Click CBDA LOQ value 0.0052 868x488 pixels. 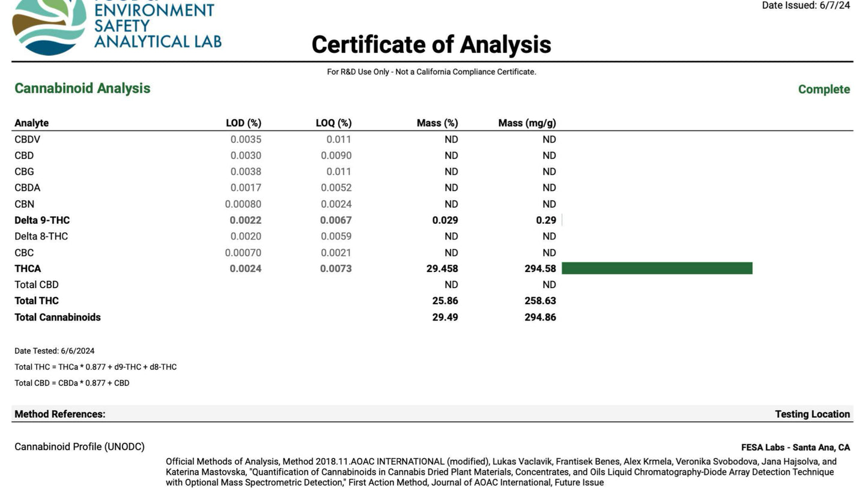tap(336, 188)
